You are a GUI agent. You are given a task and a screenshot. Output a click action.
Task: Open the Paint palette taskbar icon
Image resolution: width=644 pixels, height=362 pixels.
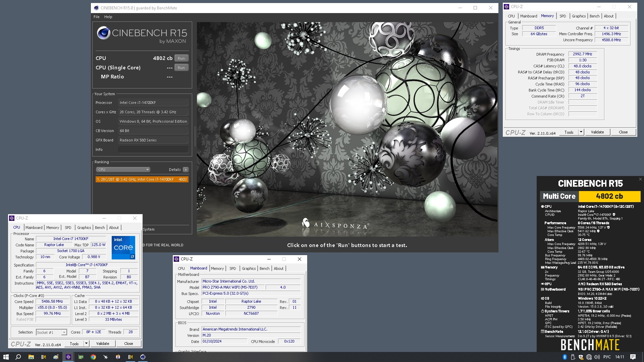pos(56,357)
